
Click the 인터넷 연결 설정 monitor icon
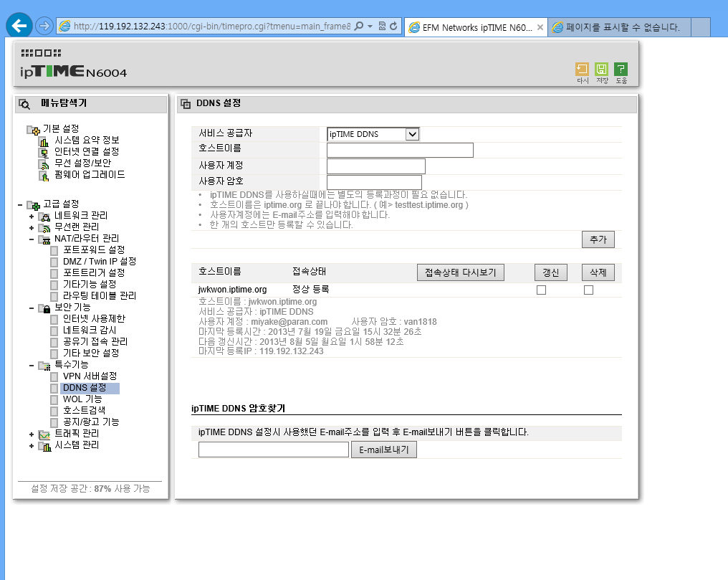click(44, 152)
